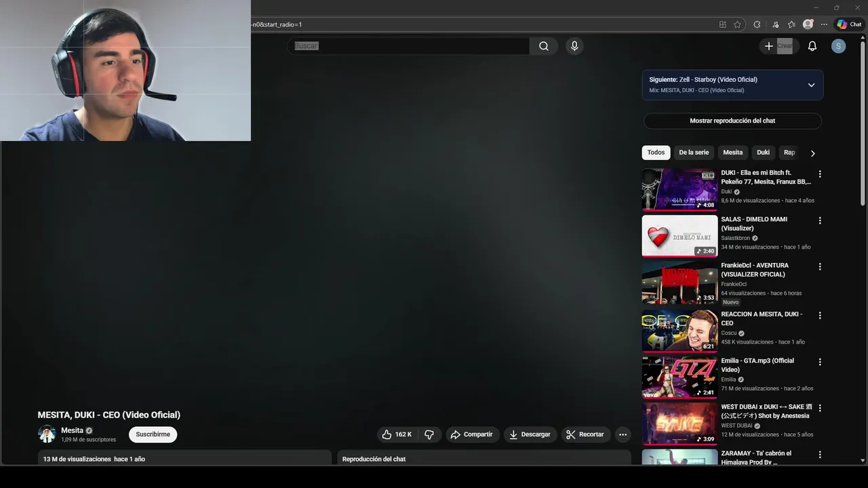Click the YouTube search magnifier button
The width and height of the screenshot is (868, 488).
click(x=544, y=46)
